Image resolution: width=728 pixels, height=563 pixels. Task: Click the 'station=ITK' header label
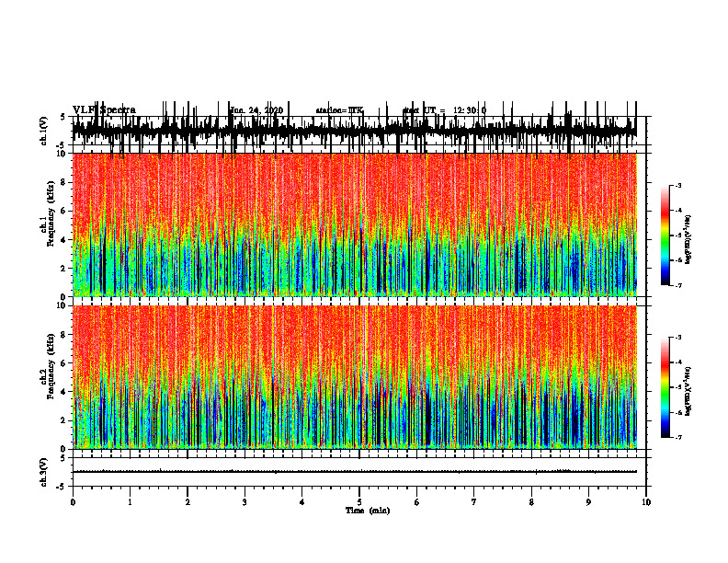tap(339, 110)
